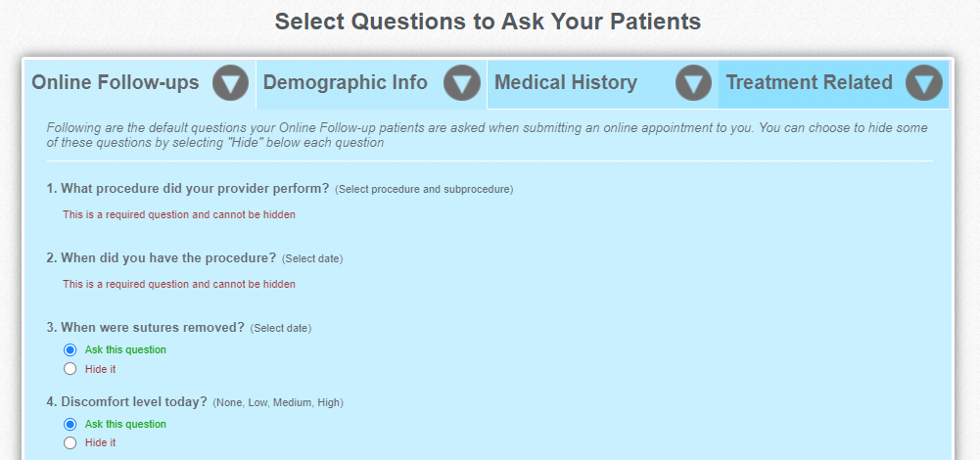The image size is (980, 460).
Task: Choose 'Hide it' radio for discomfort level question
Action: (x=70, y=443)
